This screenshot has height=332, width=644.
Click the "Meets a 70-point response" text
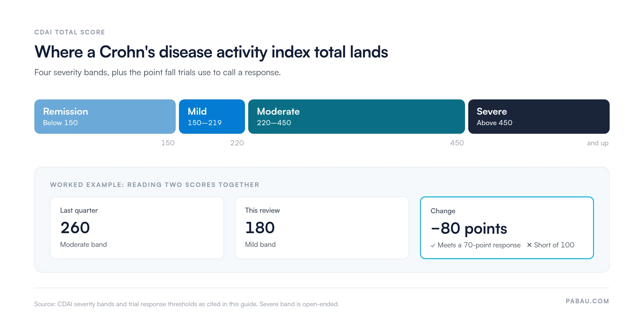[479, 245]
